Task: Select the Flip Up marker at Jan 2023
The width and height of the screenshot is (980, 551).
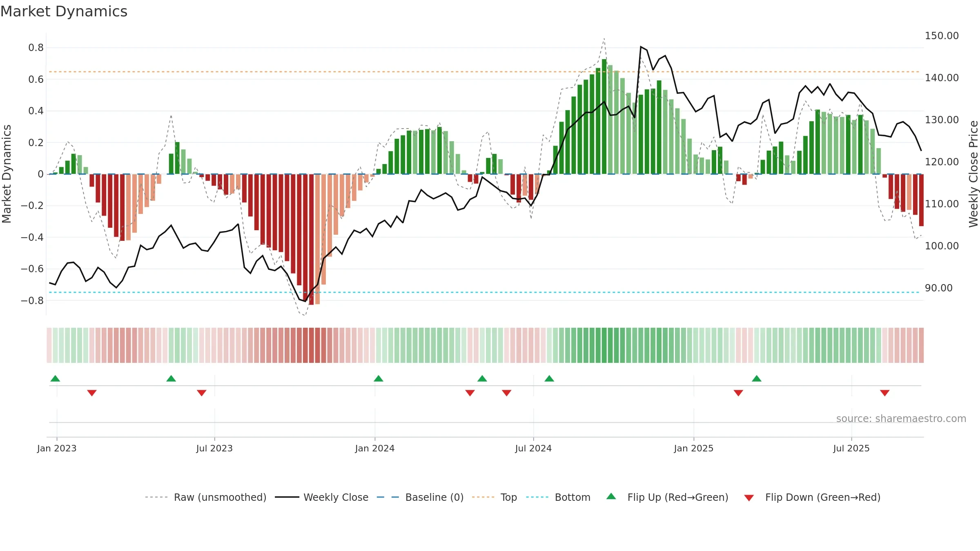Action: [x=55, y=378]
